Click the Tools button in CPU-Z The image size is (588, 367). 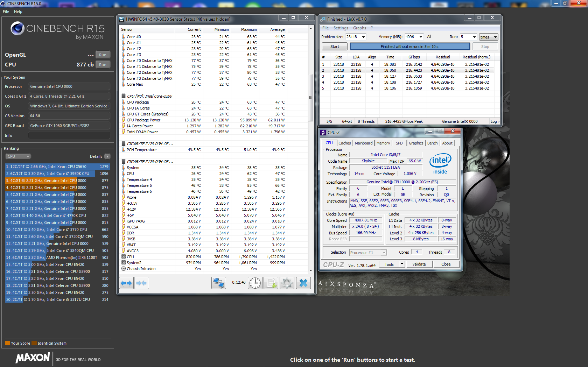pos(389,264)
